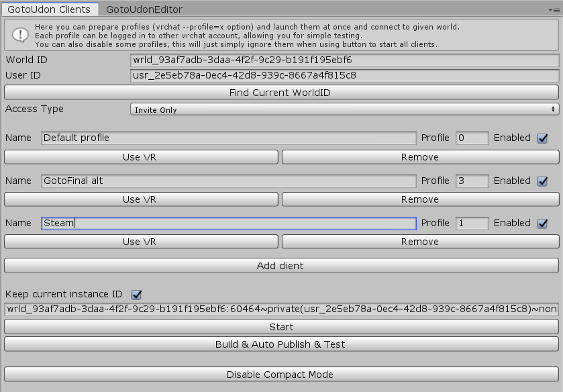Viewport: 563px width, 392px height.
Task: Click the User ID input field
Action: (344, 75)
